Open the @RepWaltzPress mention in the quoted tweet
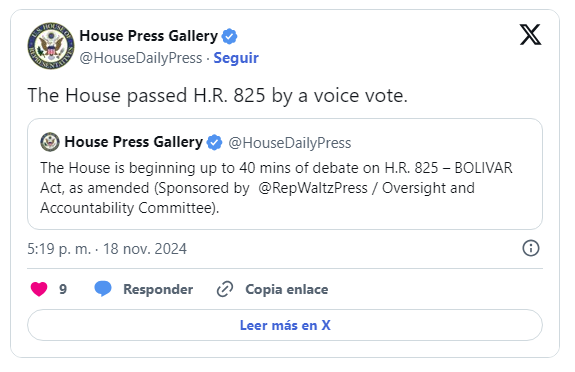Image resolution: width=575 pixels, height=372 pixels. tap(313, 188)
